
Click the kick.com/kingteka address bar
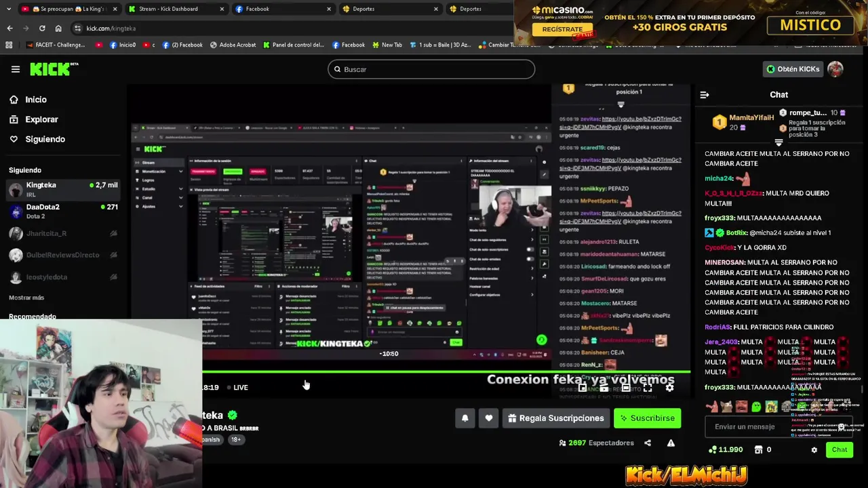pos(292,28)
